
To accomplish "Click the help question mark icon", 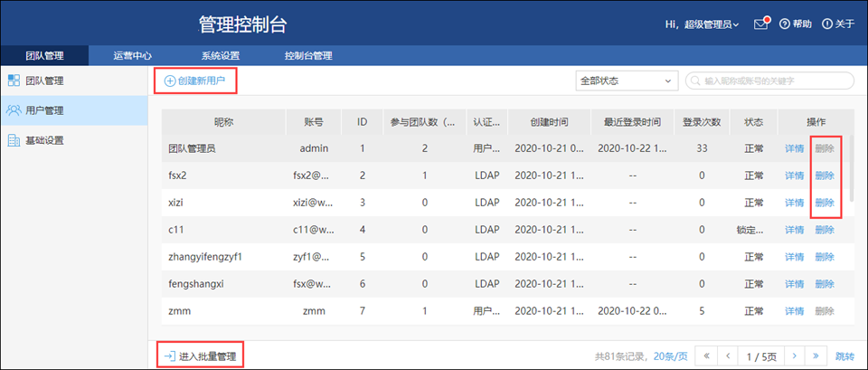I will click(785, 24).
